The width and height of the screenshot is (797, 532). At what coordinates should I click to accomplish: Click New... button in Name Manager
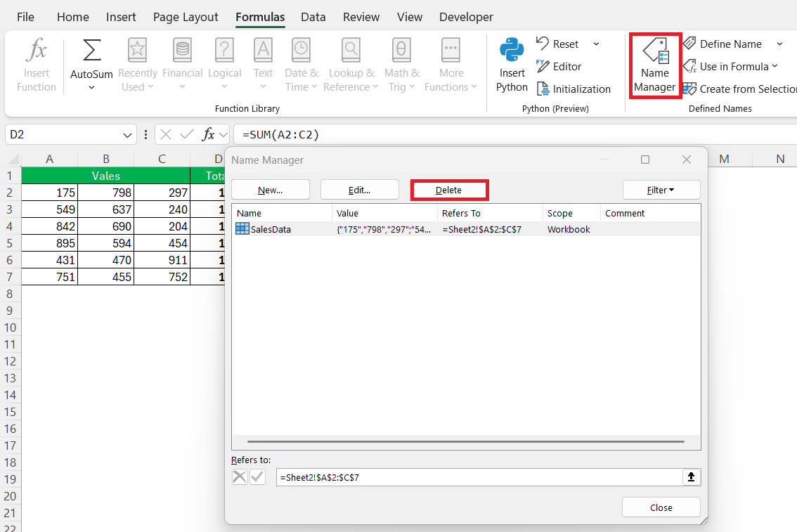pos(271,190)
